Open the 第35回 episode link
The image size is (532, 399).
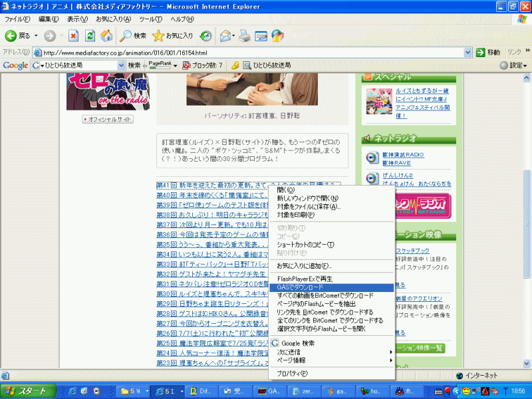(212, 245)
